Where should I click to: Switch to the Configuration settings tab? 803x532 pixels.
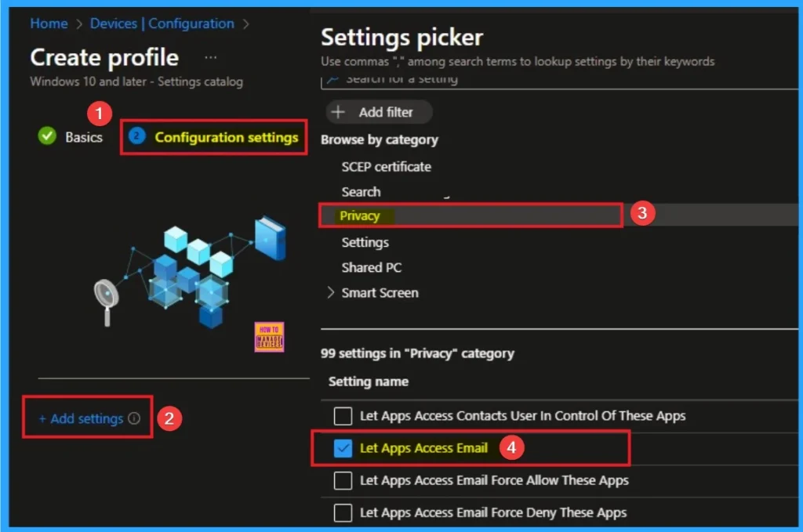coord(226,137)
